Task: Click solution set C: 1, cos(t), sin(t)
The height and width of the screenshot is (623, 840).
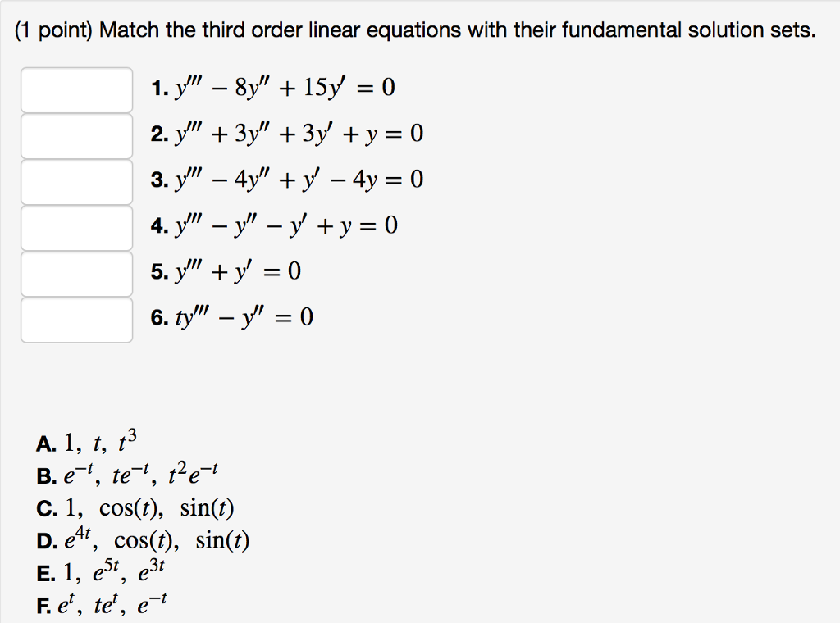Action: pyautogui.click(x=135, y=507)
